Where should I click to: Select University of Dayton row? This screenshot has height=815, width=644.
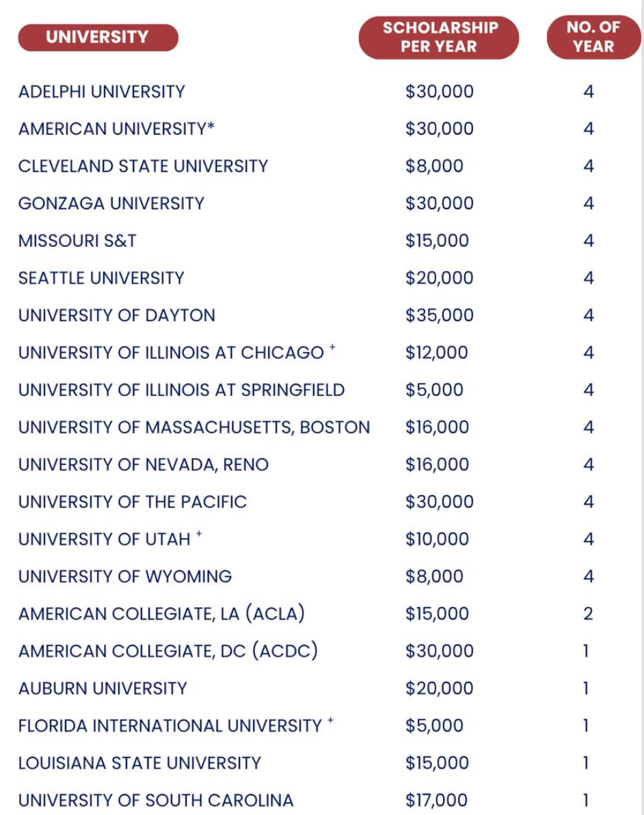tap(117, 315)
